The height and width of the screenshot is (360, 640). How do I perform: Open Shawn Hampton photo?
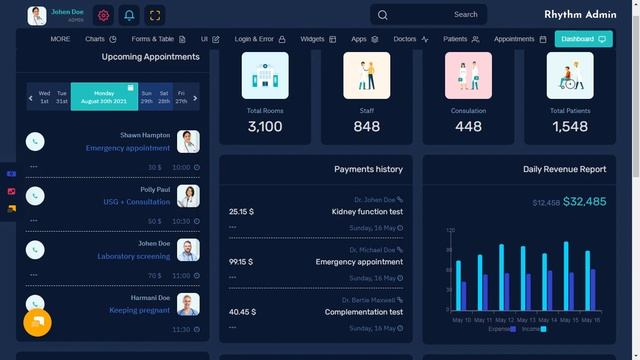188,142
